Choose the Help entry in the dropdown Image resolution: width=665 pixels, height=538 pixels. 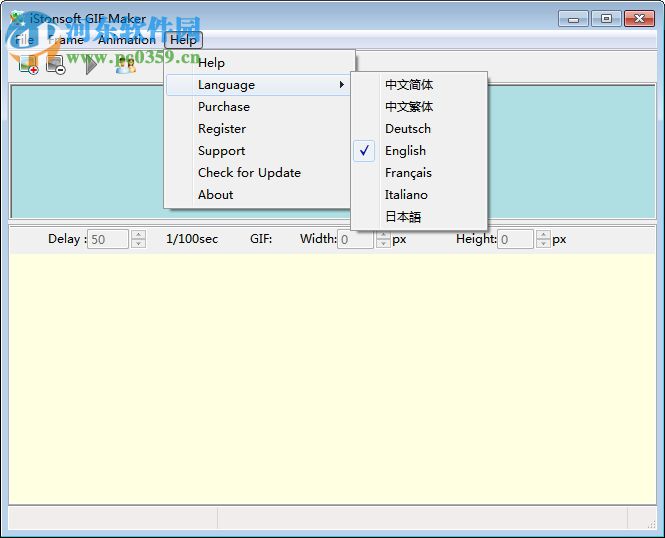(259, 63)
